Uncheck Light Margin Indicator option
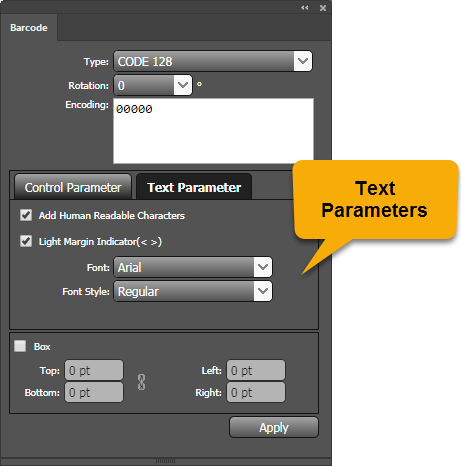The image size is (461, 466). point(26,241)
